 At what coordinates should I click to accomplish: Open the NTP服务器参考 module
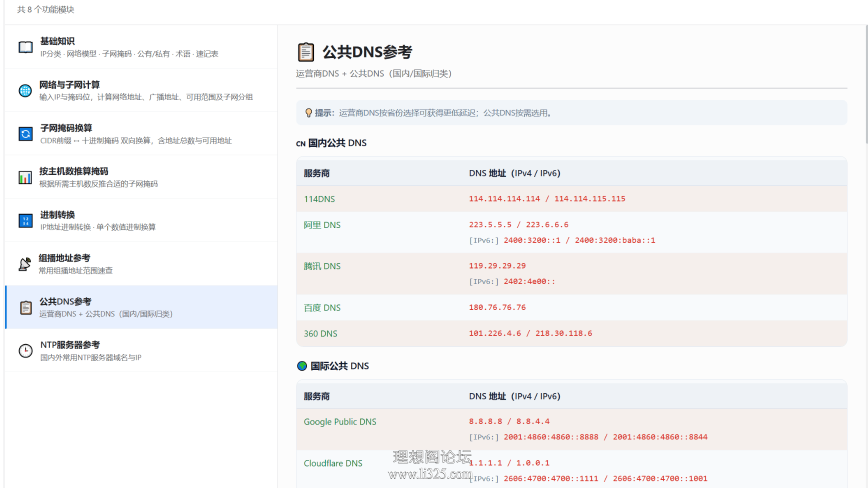pos(141,350)
